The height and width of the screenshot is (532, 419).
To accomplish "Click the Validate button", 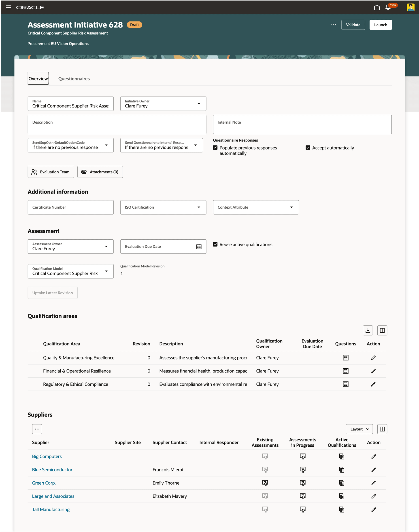I will coord(353,25).
